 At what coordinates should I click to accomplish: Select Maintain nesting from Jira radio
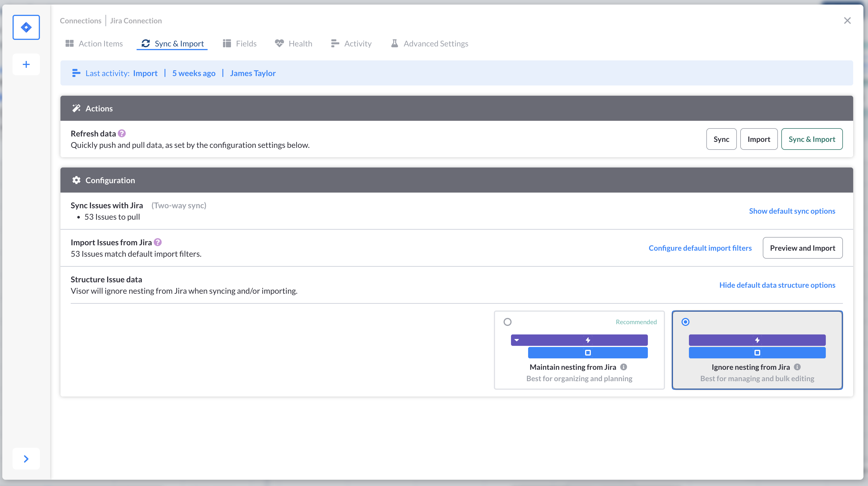coord(507,322)
